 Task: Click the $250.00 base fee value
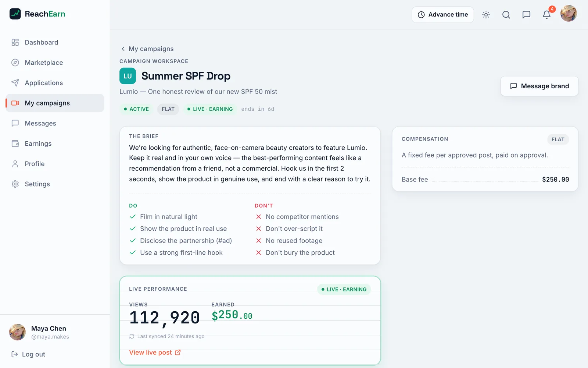pyautogui.click(x=555, y=180)
